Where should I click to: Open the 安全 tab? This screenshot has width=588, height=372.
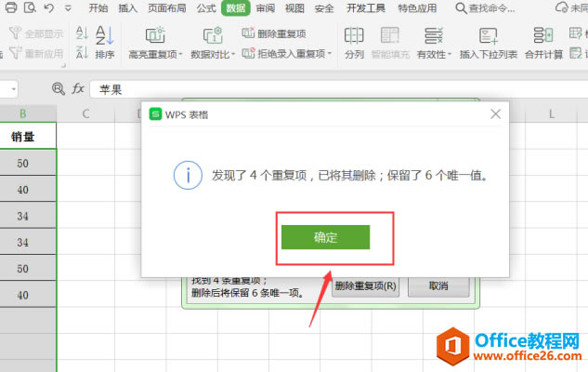click(324, 7)
